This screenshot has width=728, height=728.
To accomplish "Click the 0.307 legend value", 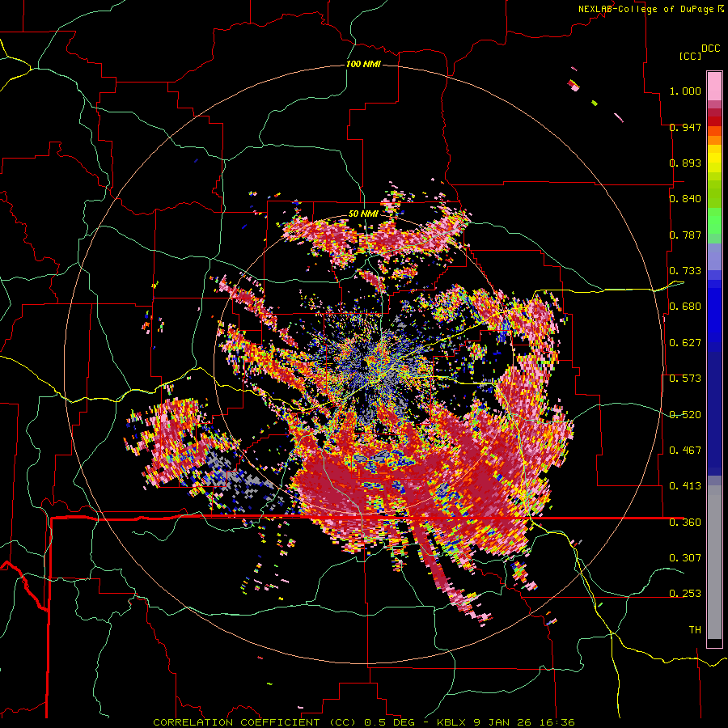I will (685, 557).
